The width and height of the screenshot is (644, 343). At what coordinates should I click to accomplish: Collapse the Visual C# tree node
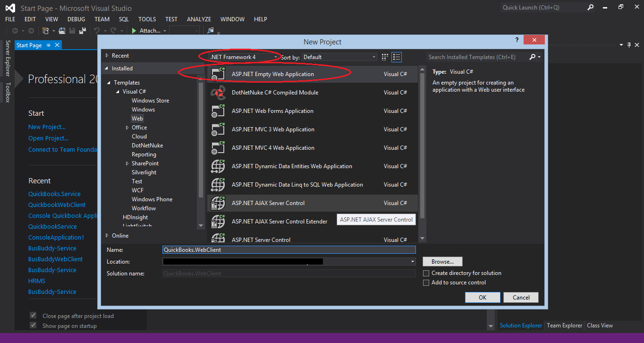click(x=118, y=92)
